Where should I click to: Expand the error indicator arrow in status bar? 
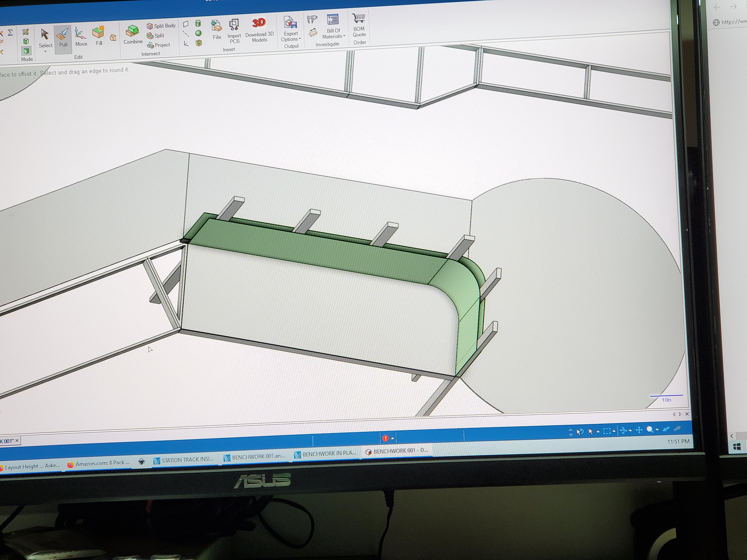coord(392,438)
